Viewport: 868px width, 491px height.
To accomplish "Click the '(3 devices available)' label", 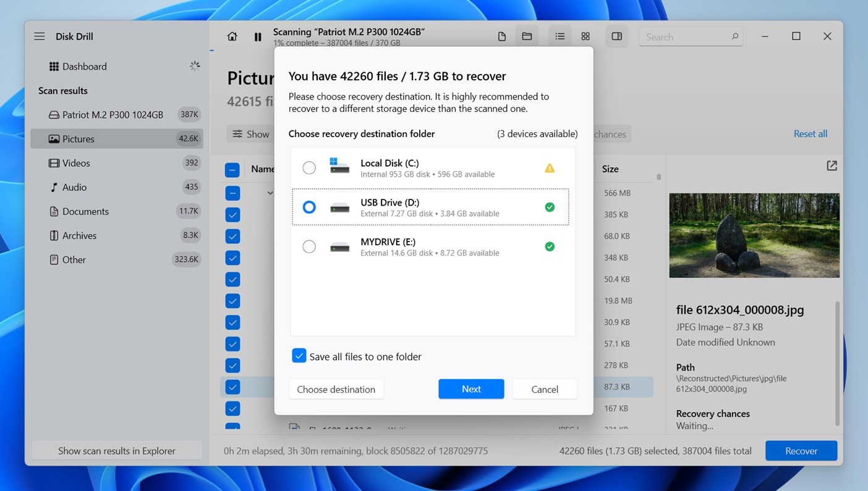I will [x=537, y=133].
